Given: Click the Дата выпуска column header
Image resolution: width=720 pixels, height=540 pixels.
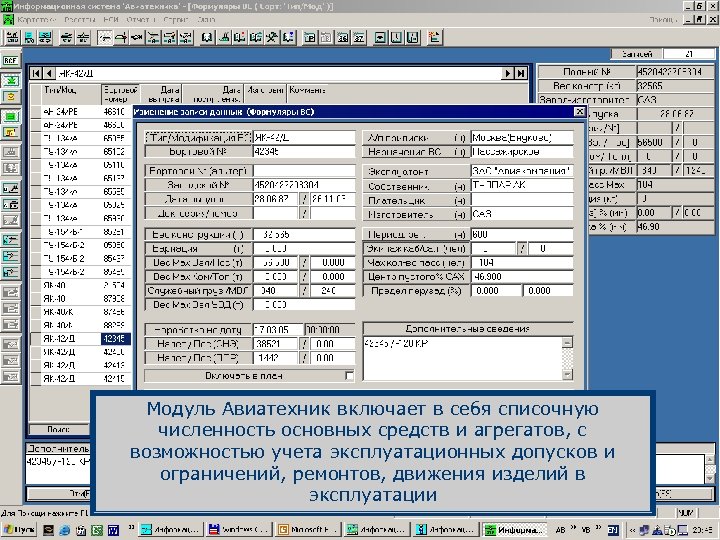Looking at the screenshot, I should (x=161, y=94).
